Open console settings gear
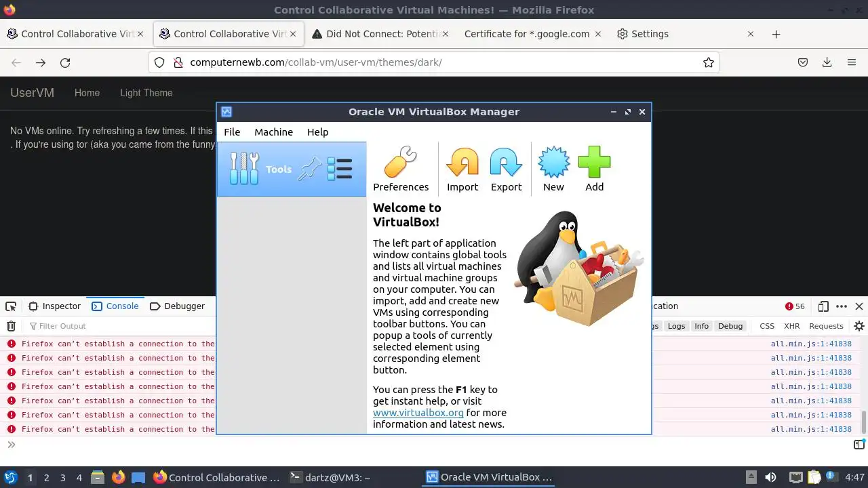 (859, 326)
